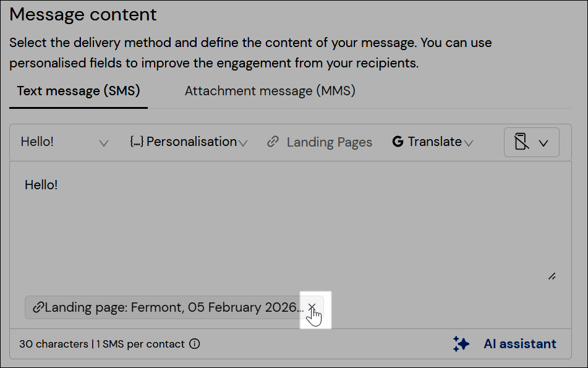588x368 pixels.
Task: Click the AI assistant sparkle icon
Action: pos(461,344)
